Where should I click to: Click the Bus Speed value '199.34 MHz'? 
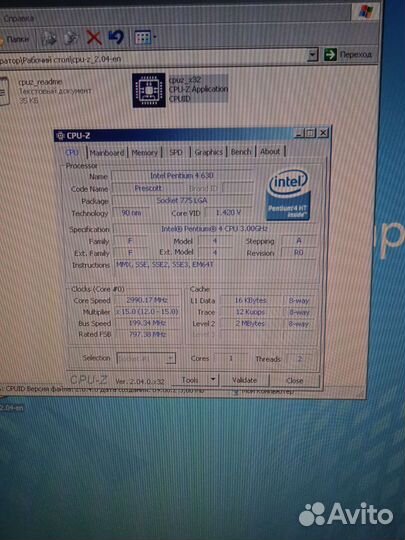coord(147,323)
